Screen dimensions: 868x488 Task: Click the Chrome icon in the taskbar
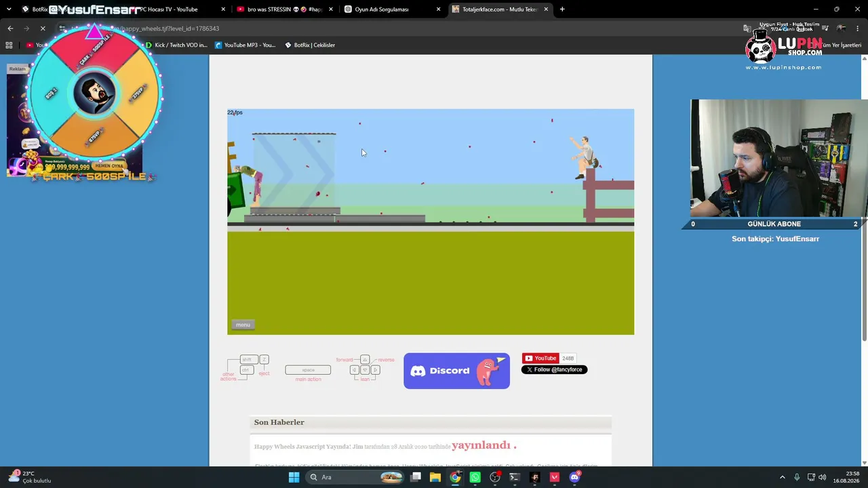tap(455, 477)
